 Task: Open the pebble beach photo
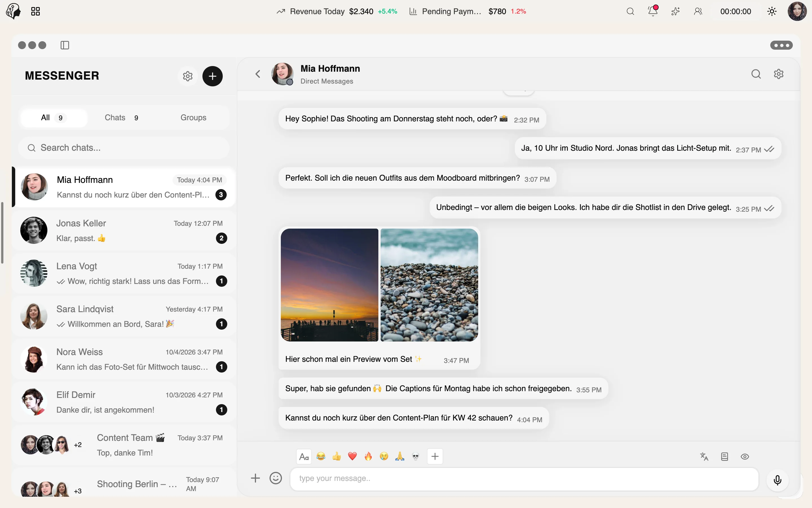[x=429, y=285]
